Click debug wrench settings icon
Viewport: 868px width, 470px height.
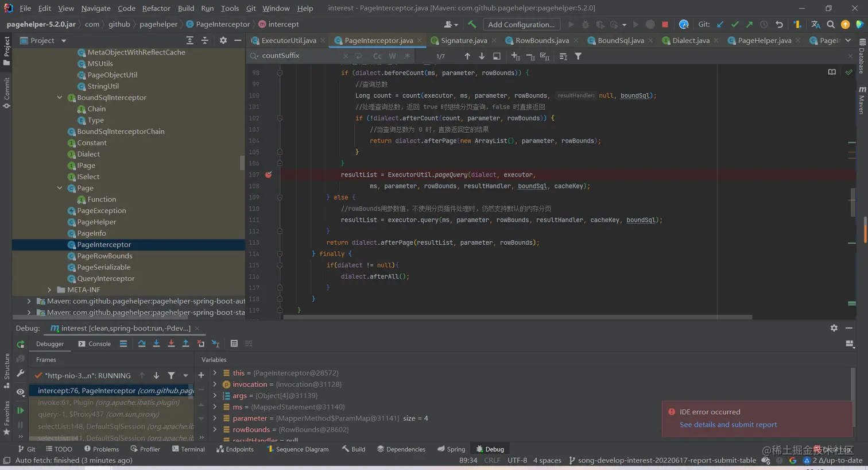(20, 373)
